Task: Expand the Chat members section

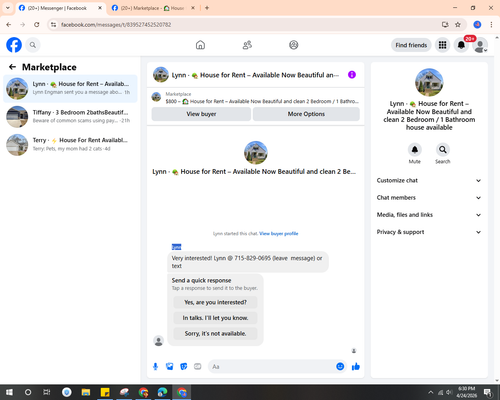Action: click(x=429, y=198)
